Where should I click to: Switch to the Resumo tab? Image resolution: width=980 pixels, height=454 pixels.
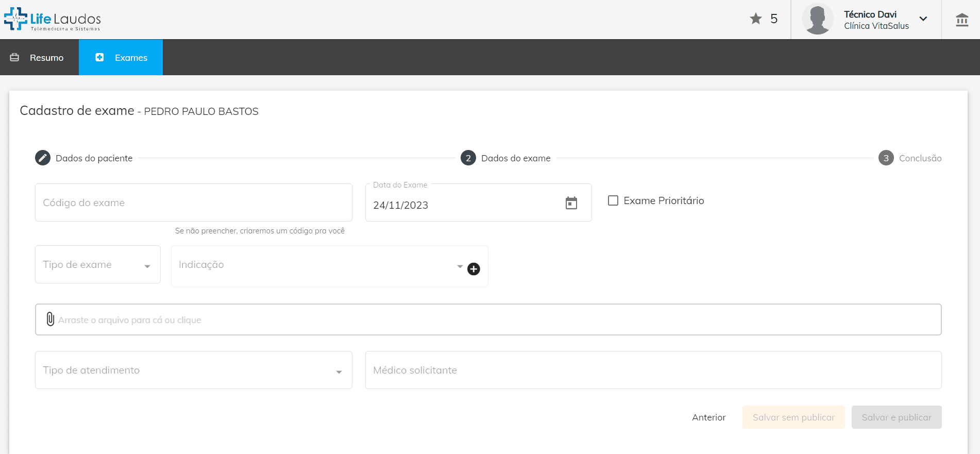[39, 58]
